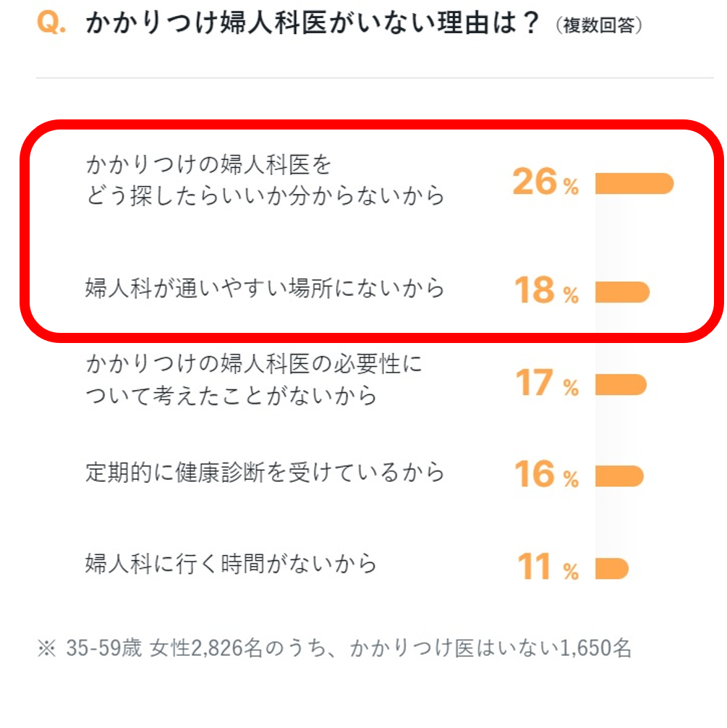
Task: Click the orange bar for 11%
Action: (x=612, y=569)
